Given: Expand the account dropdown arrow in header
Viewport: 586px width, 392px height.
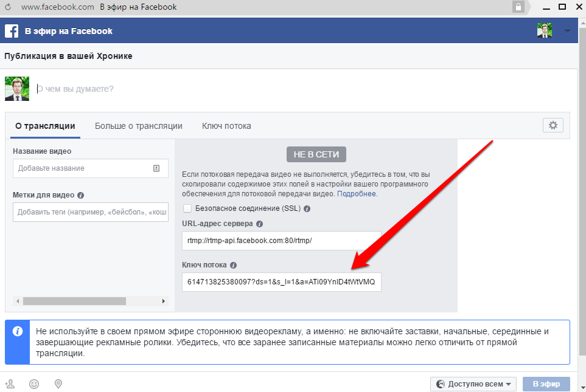Looking at the screenshot, I should pyautogui.click(x=567, y=32).
